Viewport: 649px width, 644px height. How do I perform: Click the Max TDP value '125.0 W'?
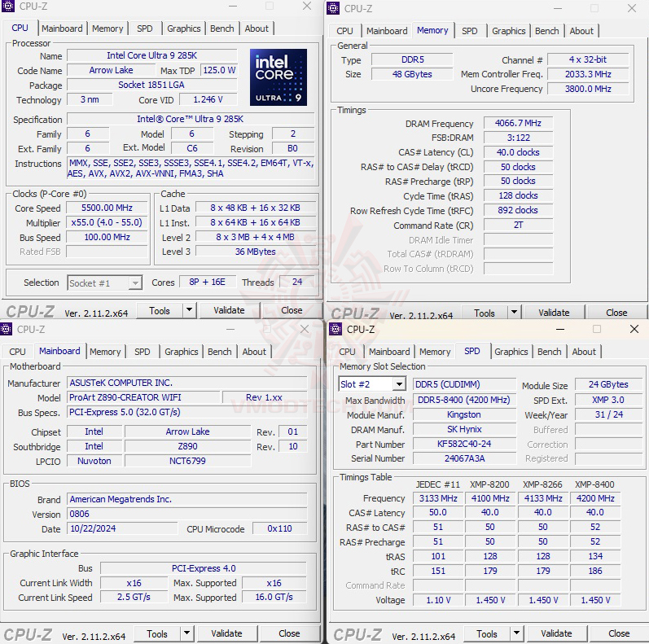(219, 70)
